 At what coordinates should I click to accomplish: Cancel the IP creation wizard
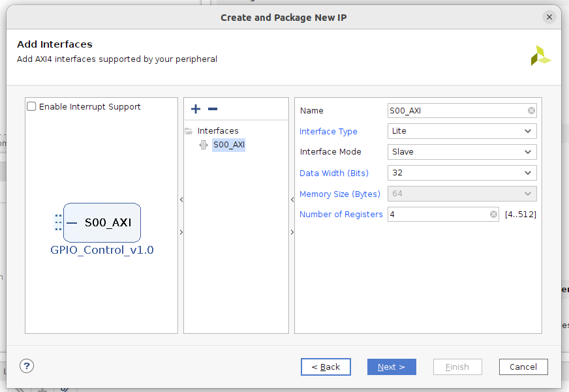coord(523,367)
